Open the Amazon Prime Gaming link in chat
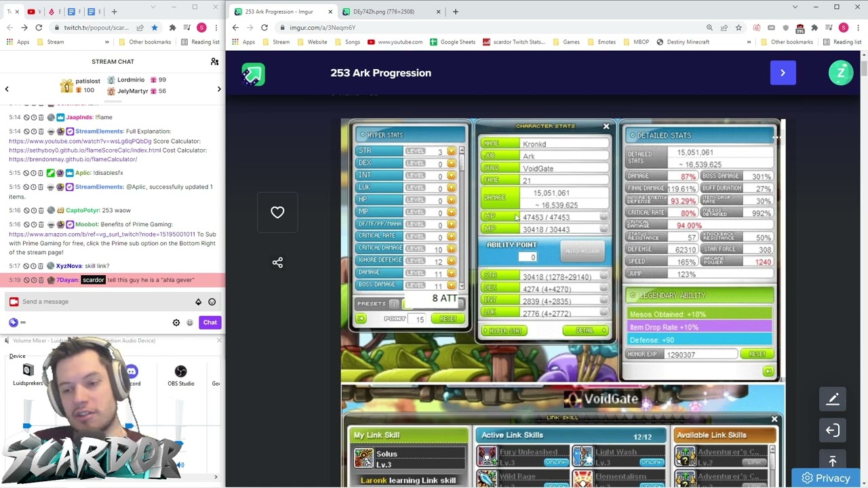The height and width of the screenshot is (488, 868). click(x=102, y=234)
